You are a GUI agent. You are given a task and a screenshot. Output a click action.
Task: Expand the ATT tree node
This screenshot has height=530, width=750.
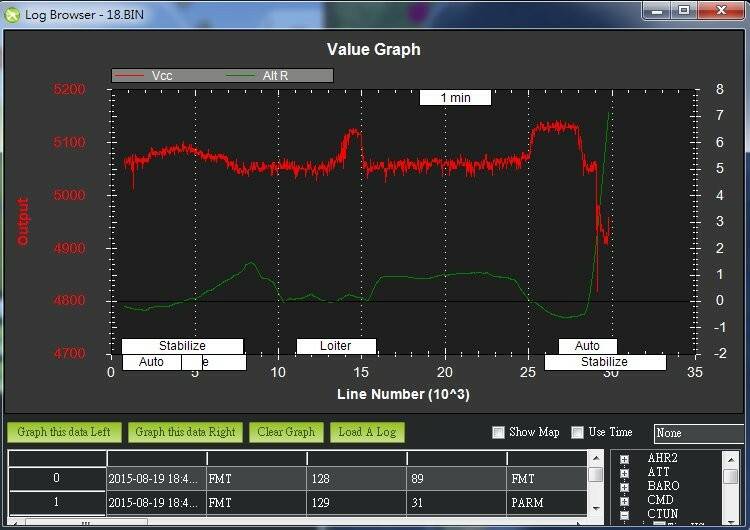click(x=624, y=473)
